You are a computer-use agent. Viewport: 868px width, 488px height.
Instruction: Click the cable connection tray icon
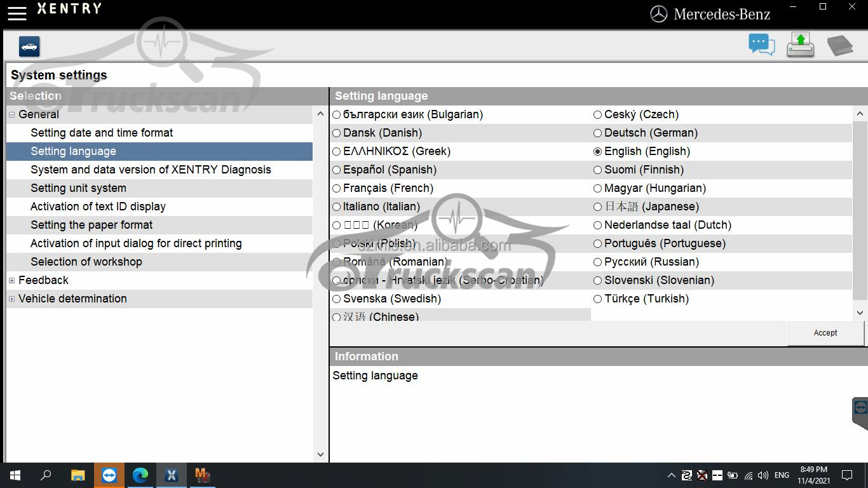tap(687, 475)
